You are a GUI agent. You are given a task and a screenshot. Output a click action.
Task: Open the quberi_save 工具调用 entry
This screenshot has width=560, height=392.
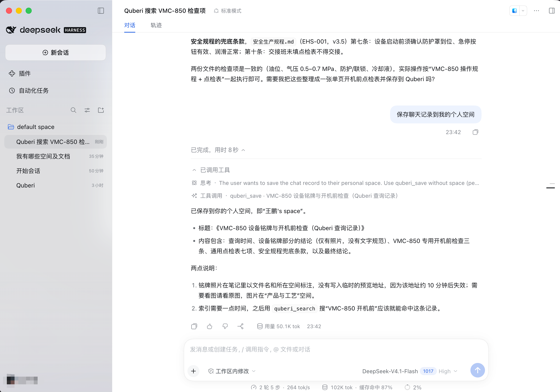pos(295,196)
